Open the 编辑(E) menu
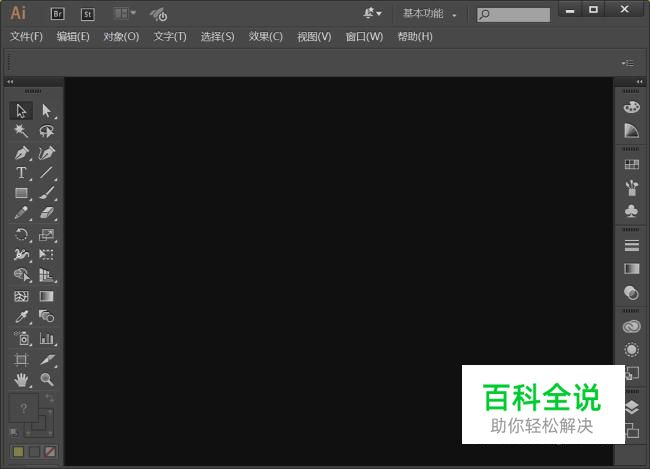The height and width of the screenshot is (469, 650). 73,36
